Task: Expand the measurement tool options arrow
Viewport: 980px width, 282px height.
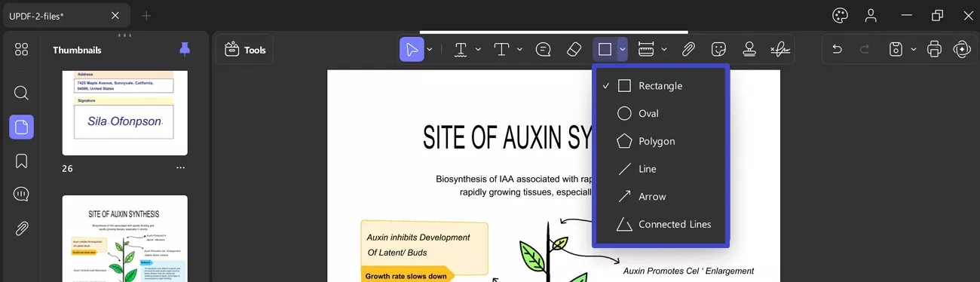Action: 664,49
